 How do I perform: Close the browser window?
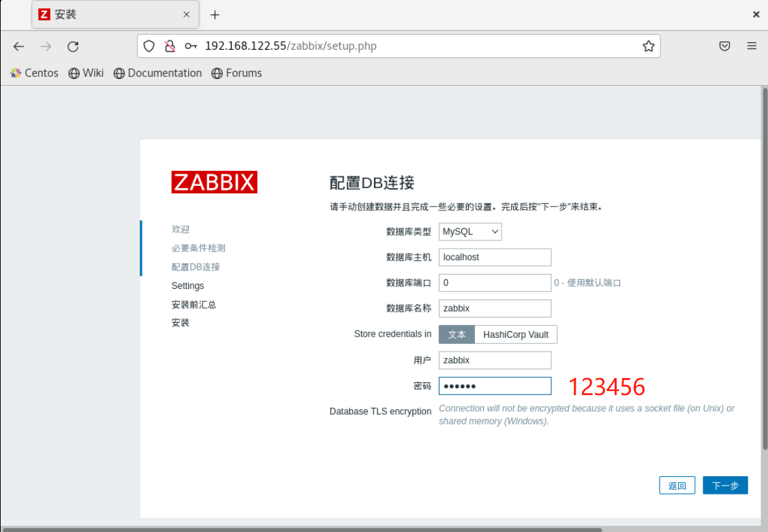point(756,15)
